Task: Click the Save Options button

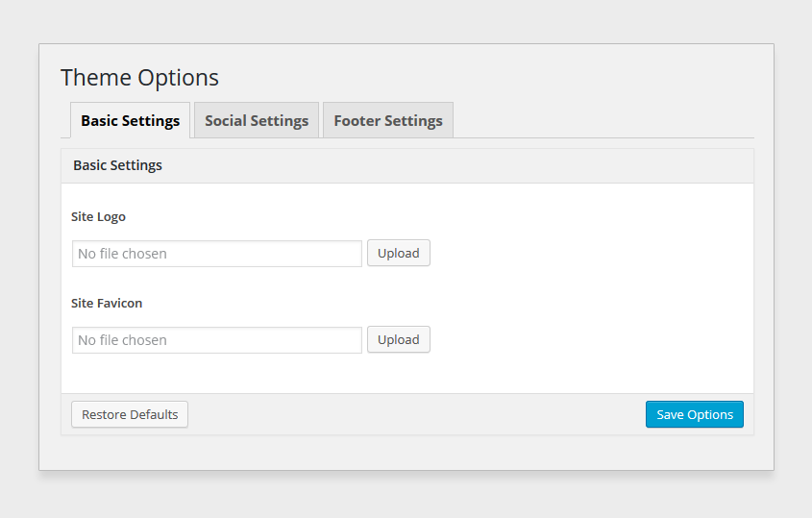Action: [x=695, y=414]
